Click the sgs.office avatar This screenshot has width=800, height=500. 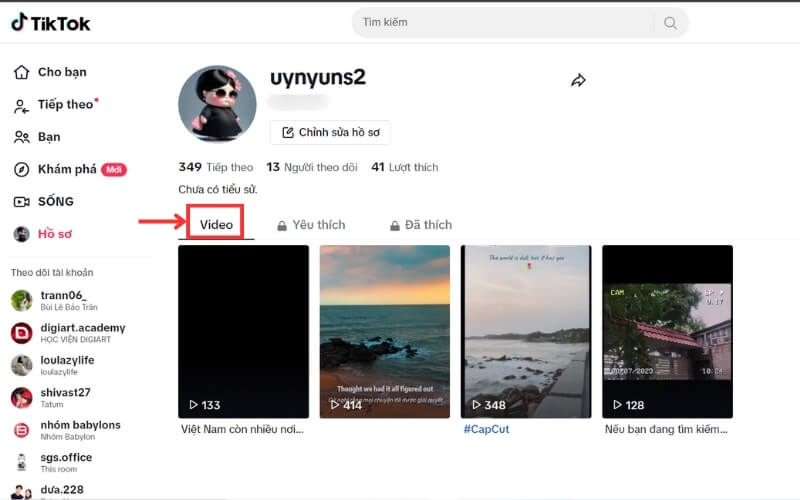coord(21,462)
